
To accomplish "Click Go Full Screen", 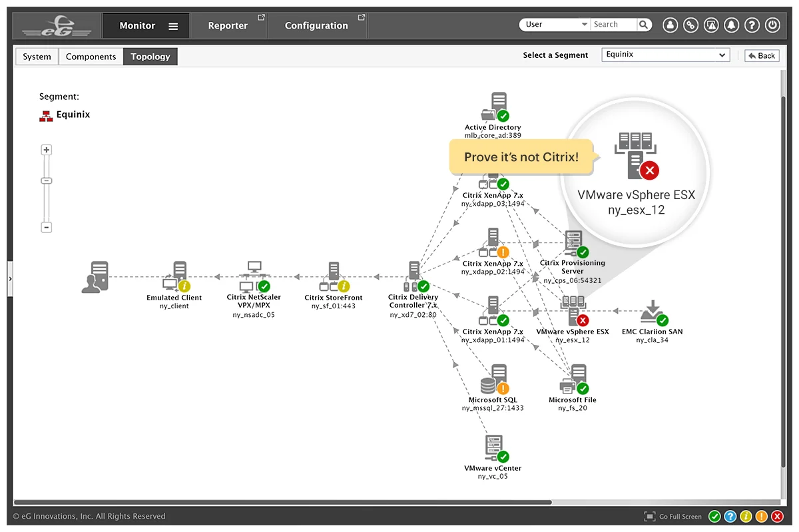I will click(x=673, y=516).
